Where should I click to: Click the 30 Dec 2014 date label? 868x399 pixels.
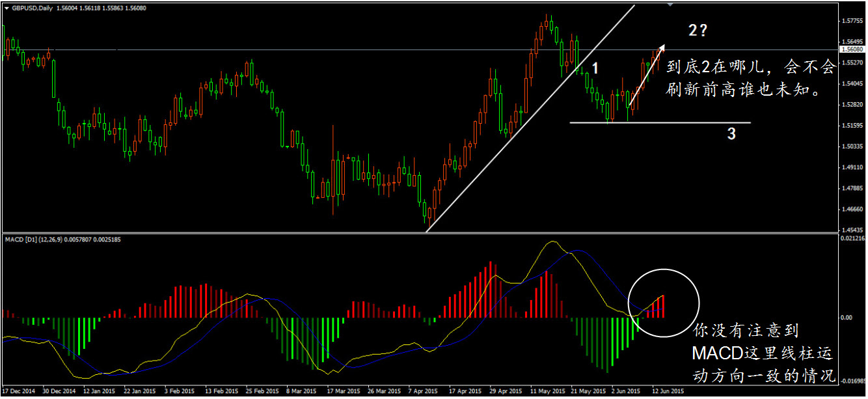[59, 391]
